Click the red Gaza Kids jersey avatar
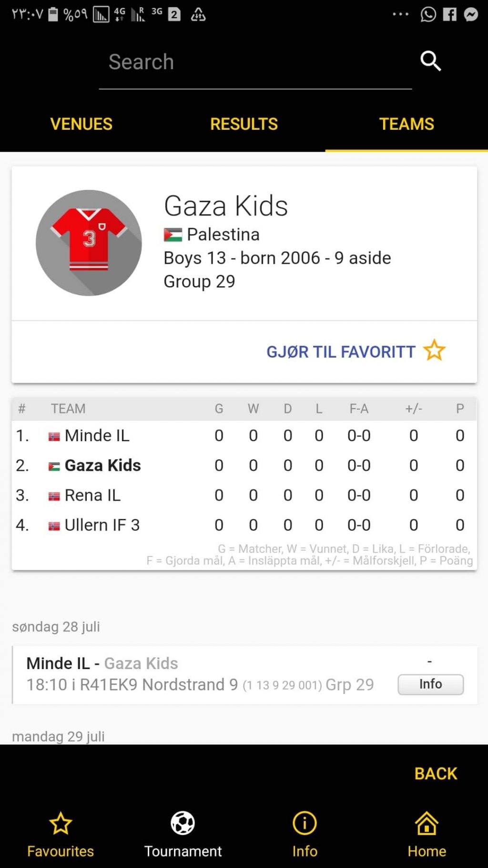Viewport: 488px width, 868px height. point(89,243)
